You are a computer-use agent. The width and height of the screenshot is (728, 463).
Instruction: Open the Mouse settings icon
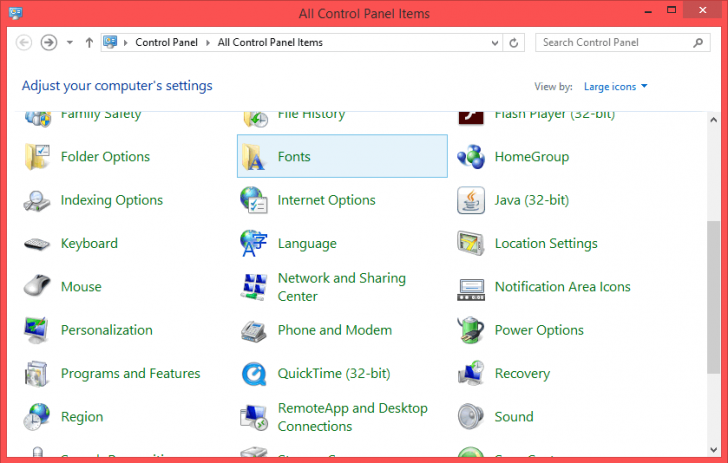click(37, 287)
